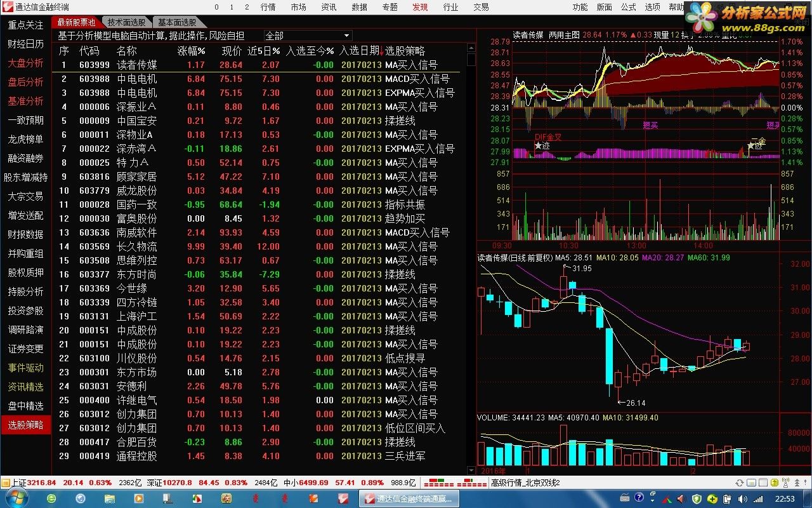
Task: Open the 资讯 menu
Action: (x=329, y=7)
